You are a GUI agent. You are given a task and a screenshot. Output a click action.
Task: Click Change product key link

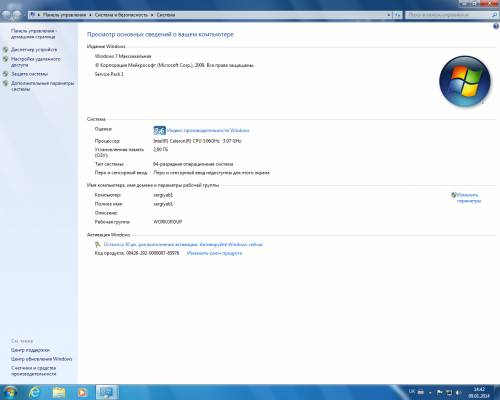214,253
